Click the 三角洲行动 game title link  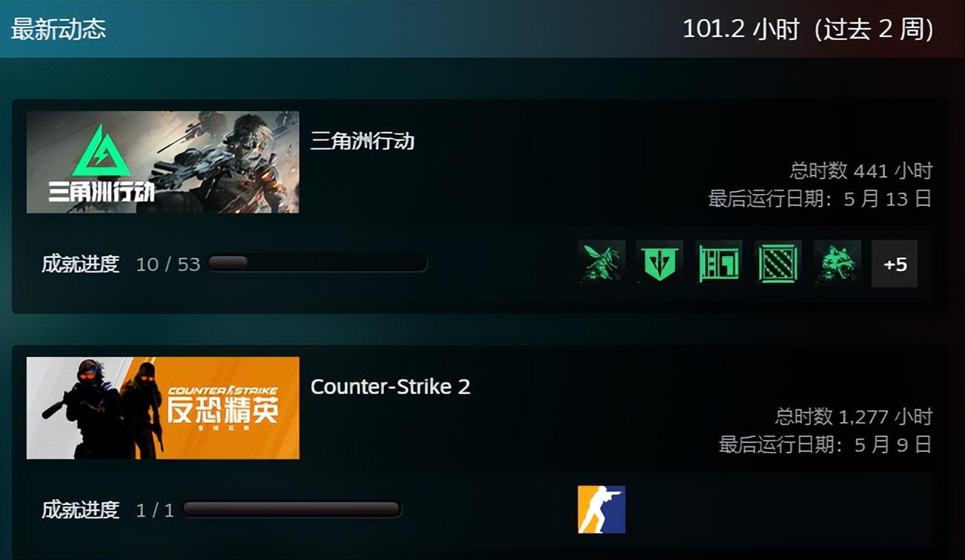coord(362,141)
